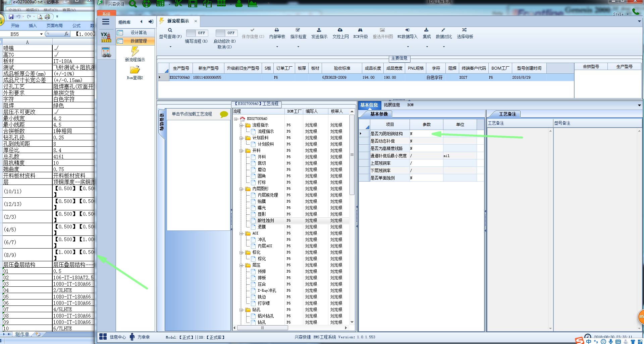Collapse the 层压 tree node
644x344 pixels.
click(241, 265)
